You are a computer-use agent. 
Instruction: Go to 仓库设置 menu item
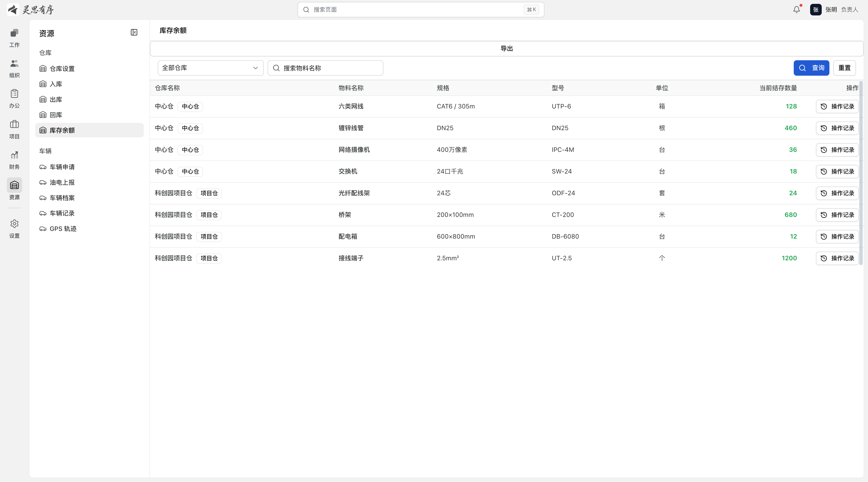[89, 69]
